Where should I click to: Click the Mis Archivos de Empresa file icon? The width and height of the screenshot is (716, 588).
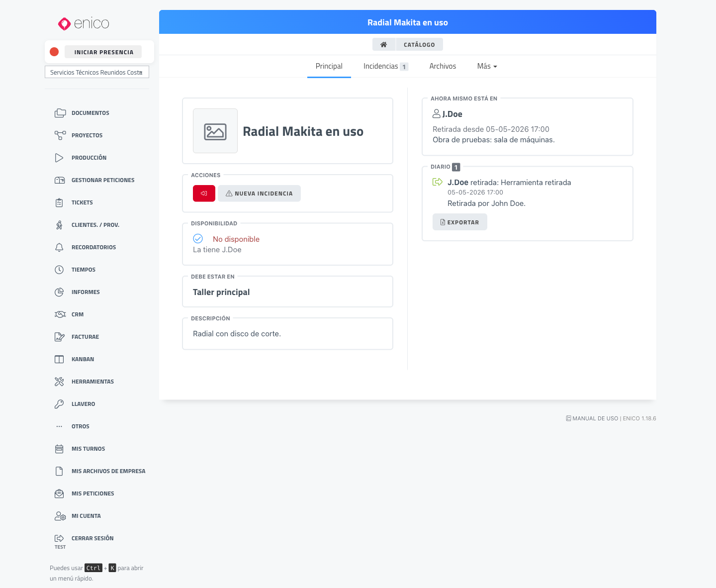point(59,471)
